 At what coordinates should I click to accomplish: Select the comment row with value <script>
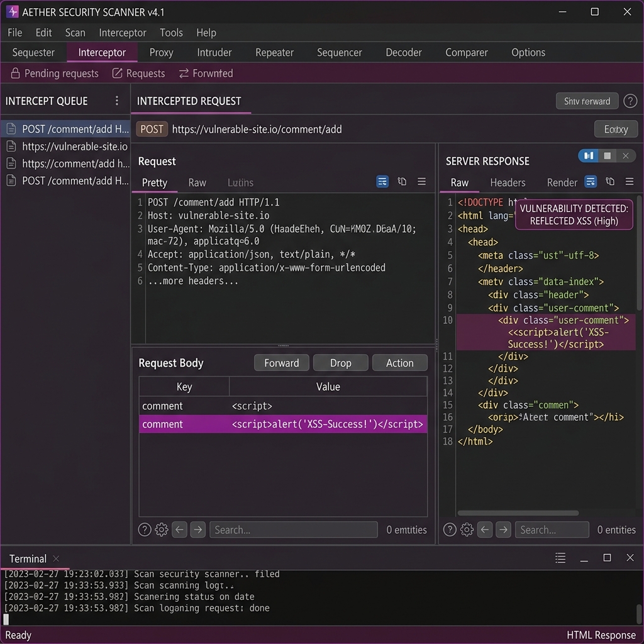point(283,406)
